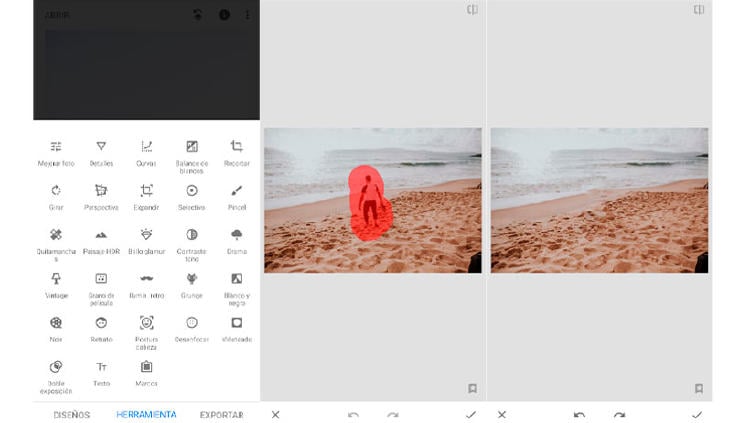Tap the ABRIR button
Image resolution: width=750 pixels, height=423 pixels.
pos(56,15)
